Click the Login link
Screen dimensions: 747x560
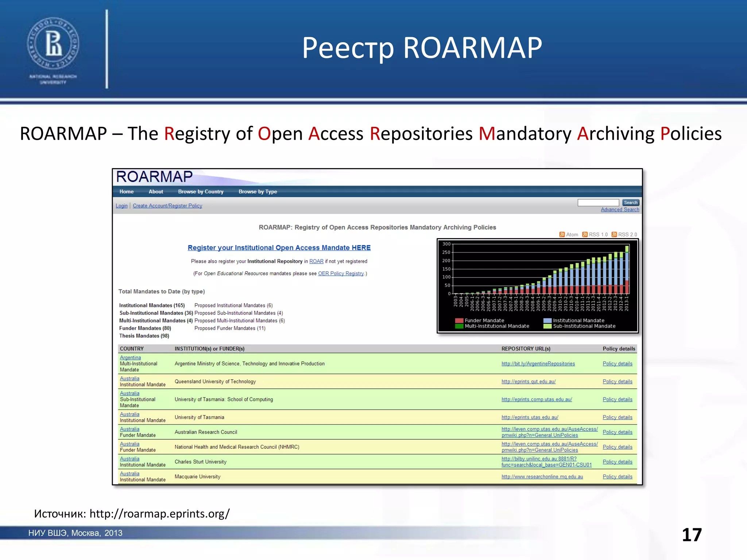[x=121, y=206]
